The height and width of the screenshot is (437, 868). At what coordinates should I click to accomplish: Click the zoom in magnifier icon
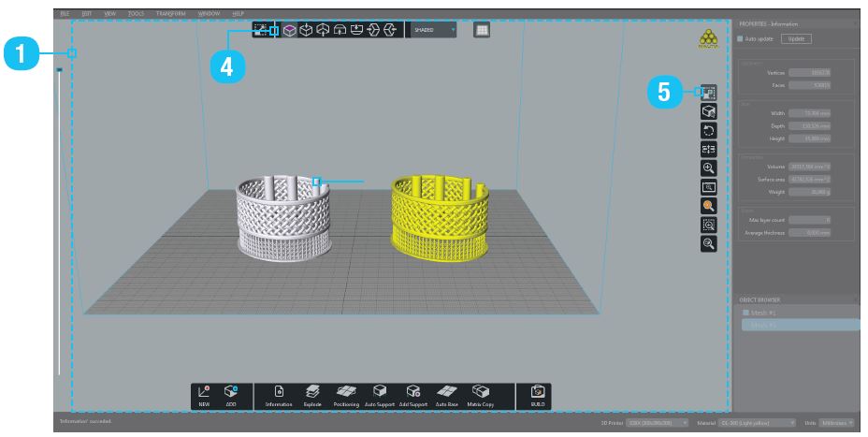pos(708,168)
